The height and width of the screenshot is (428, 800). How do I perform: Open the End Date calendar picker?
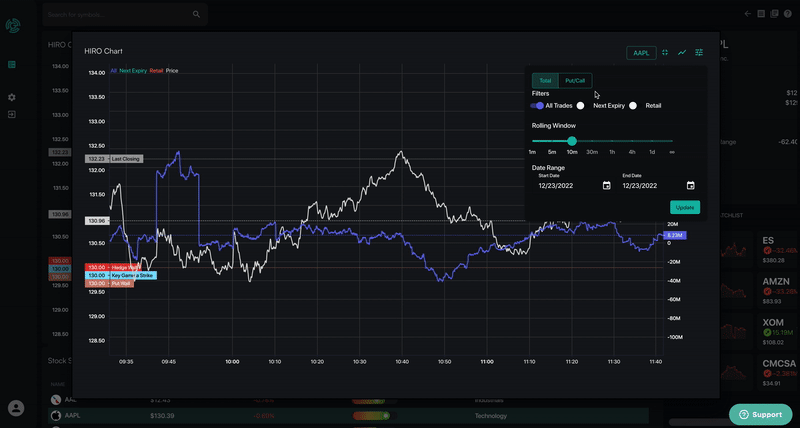pos(690,186)
